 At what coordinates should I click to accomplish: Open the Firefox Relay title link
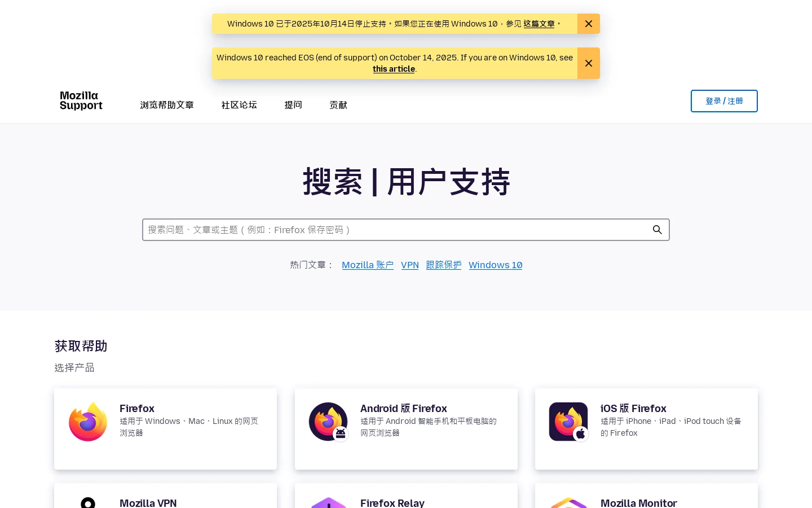tap(392, 502)
